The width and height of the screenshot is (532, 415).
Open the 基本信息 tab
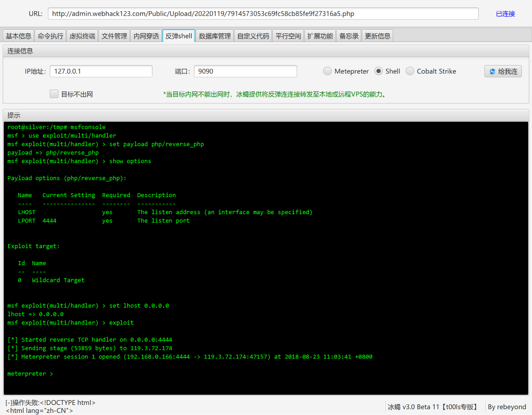pos(19,36)
